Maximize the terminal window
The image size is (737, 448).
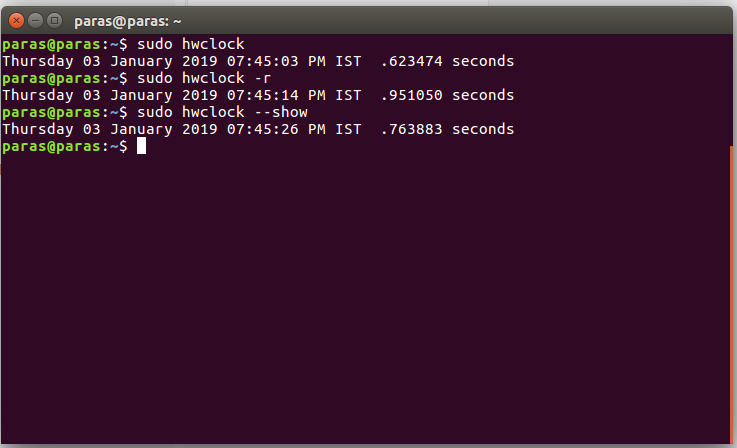pos(53,19)
